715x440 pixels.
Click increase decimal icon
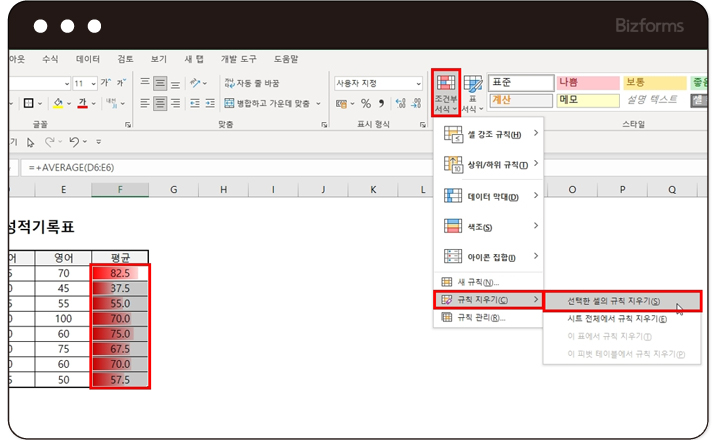click(400, 104)
